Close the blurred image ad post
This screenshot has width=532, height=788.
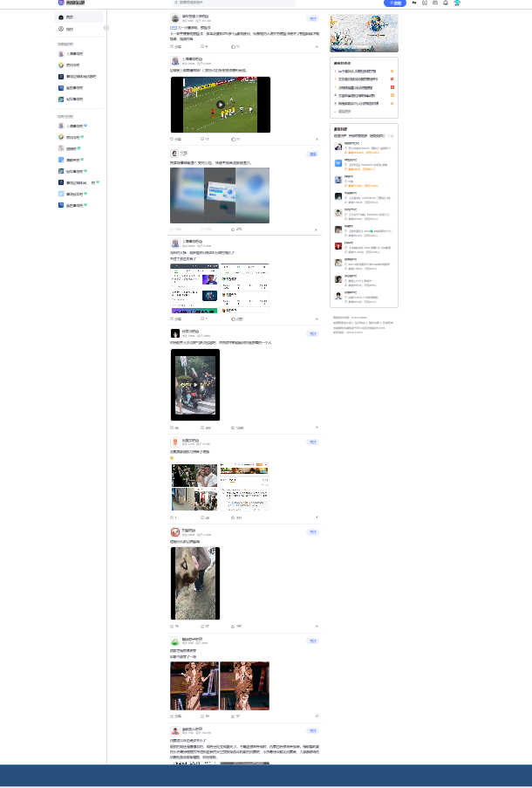316,230
